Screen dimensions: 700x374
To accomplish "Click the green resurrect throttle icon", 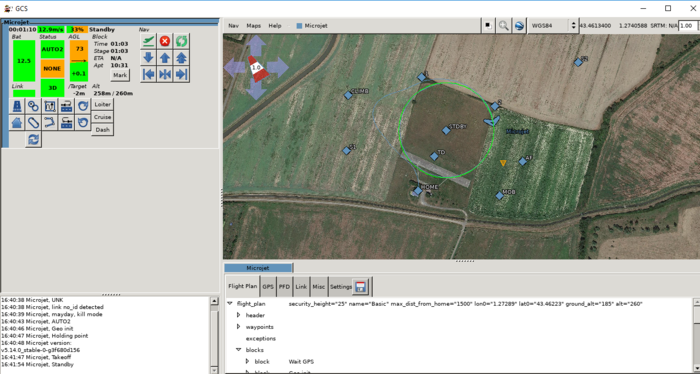I will [x=181, y=42].
